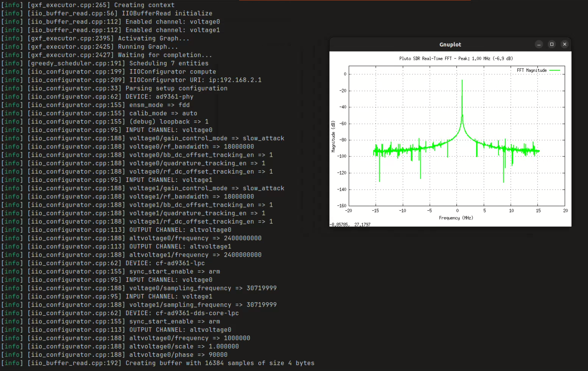
Task: Click line 'altvoltage1/frequency => 2400000000'
Action: coord(131,255)
